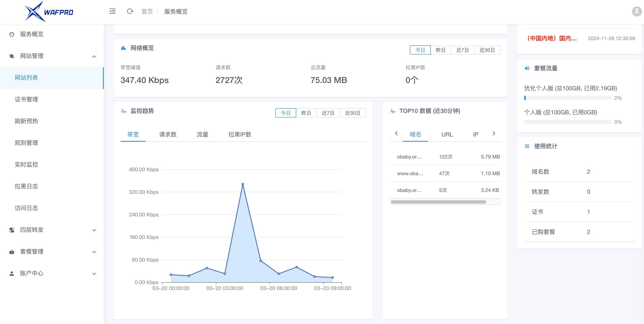Switch to the 请求数 chart tab
This screenshot has width=644, height=324.
pyautogui.click(x=168, y=134)
